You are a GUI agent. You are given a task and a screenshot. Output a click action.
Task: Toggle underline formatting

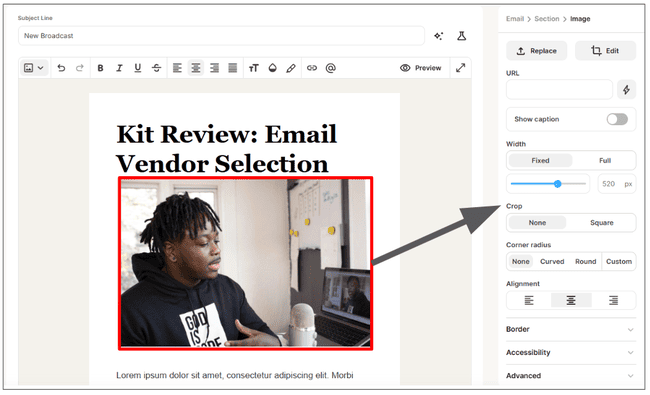pos(138,68)
